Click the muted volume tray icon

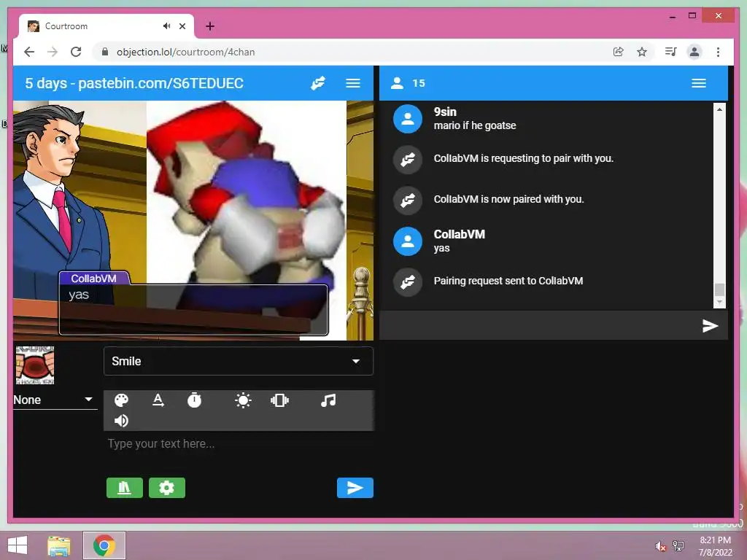[x=659, y=546]
